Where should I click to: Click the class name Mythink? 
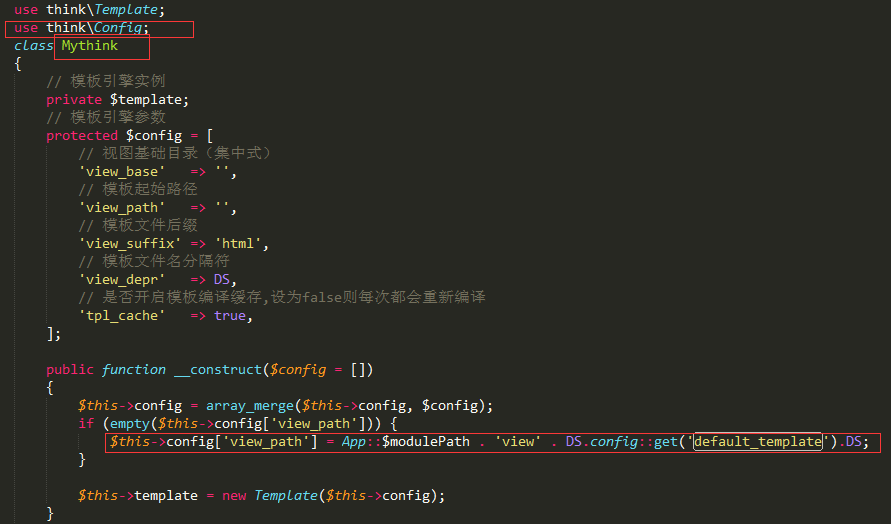(89, 45)
